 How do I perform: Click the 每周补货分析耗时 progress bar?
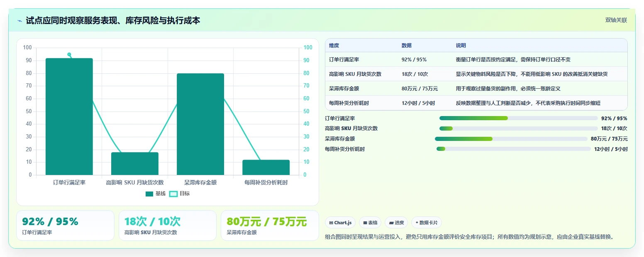pos(514,149)
